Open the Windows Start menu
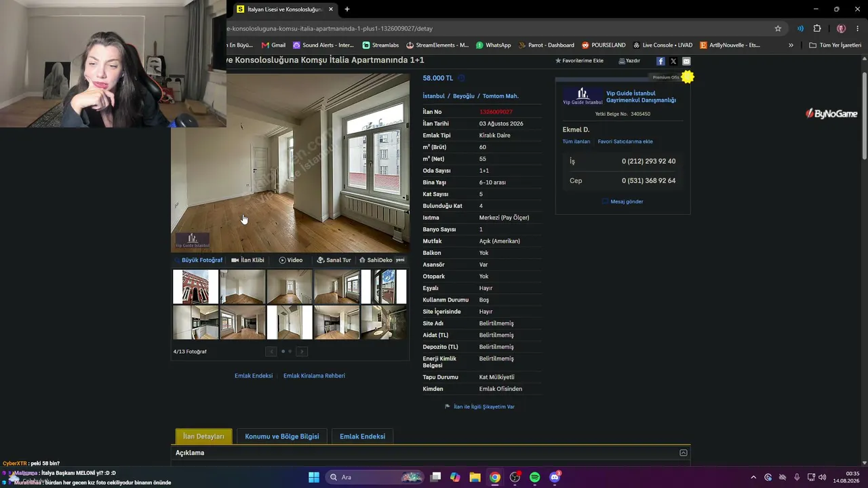The height and width of the screenshot is (488, 868). [x=314, y=477]
